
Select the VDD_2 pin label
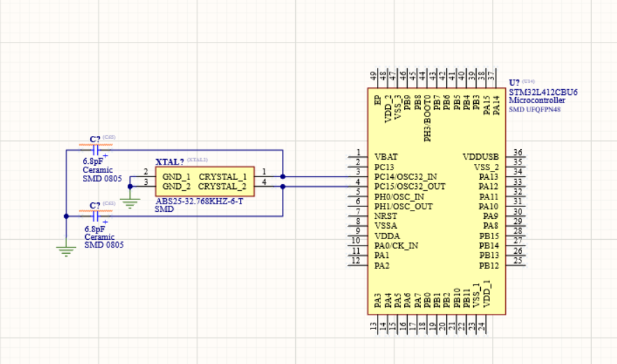coord(387,109)
